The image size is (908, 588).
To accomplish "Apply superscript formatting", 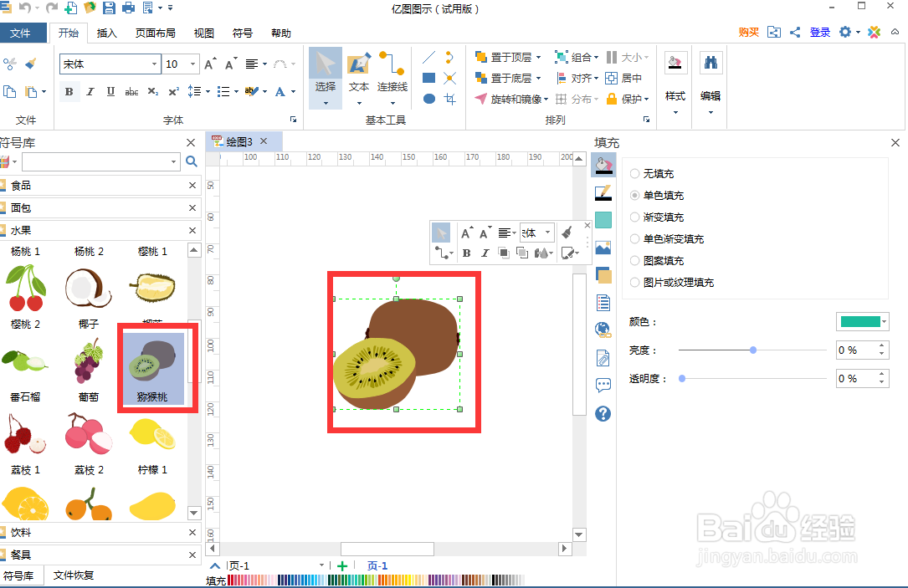I will pos(174,91).
